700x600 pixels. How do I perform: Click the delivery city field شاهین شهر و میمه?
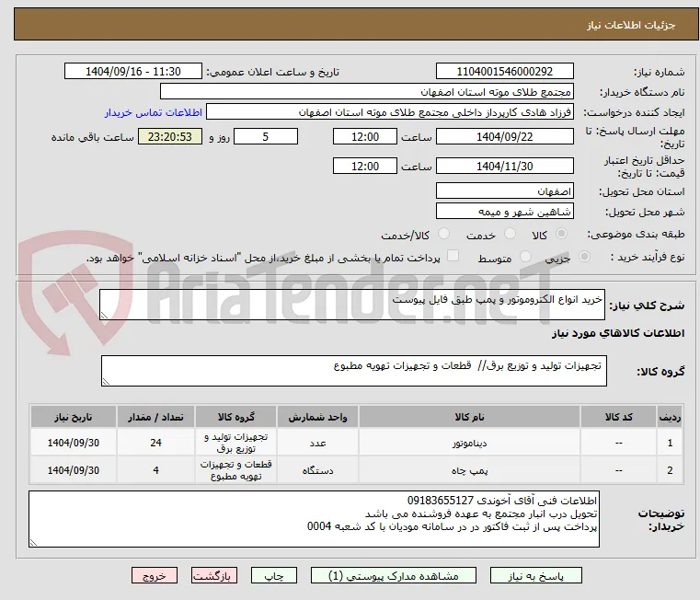pyautogui.click(x=504, y=212)
